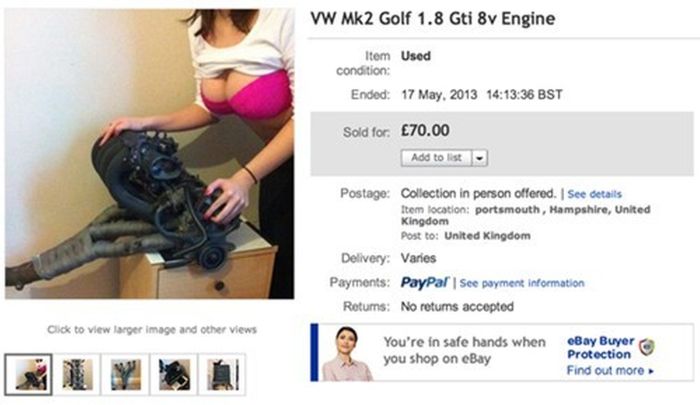Select the third exhaust manifold thumbnail
This screenshot has height=405, width=700.
(x=126, y=375)
